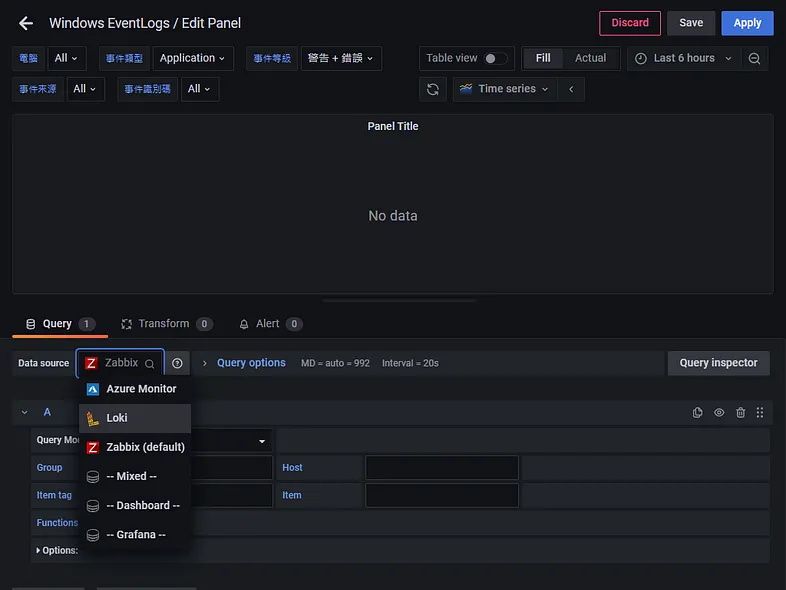Expand the Options section
The width and height of the screenshot is (786, 590).
57,550
